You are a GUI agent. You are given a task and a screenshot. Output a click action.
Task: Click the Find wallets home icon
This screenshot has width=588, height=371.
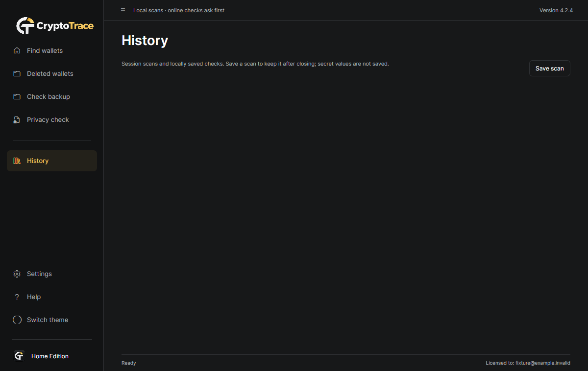point(17,50)
